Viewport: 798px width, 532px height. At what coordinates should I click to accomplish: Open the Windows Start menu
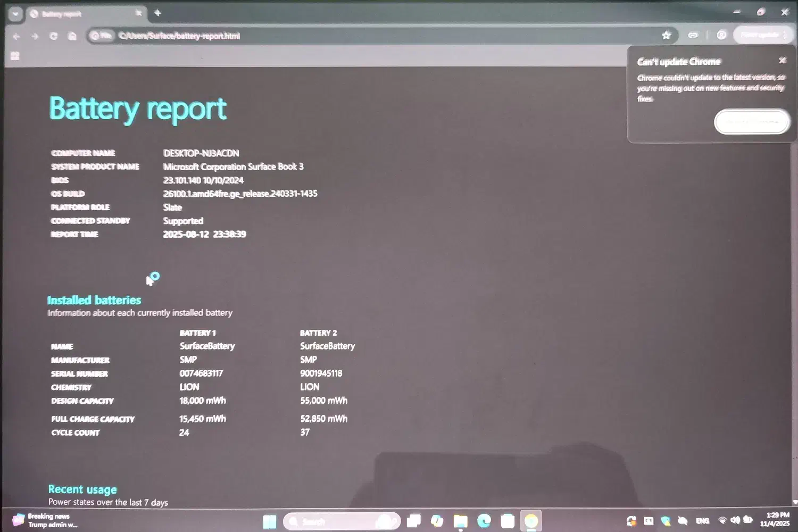[x=270, y=521]
